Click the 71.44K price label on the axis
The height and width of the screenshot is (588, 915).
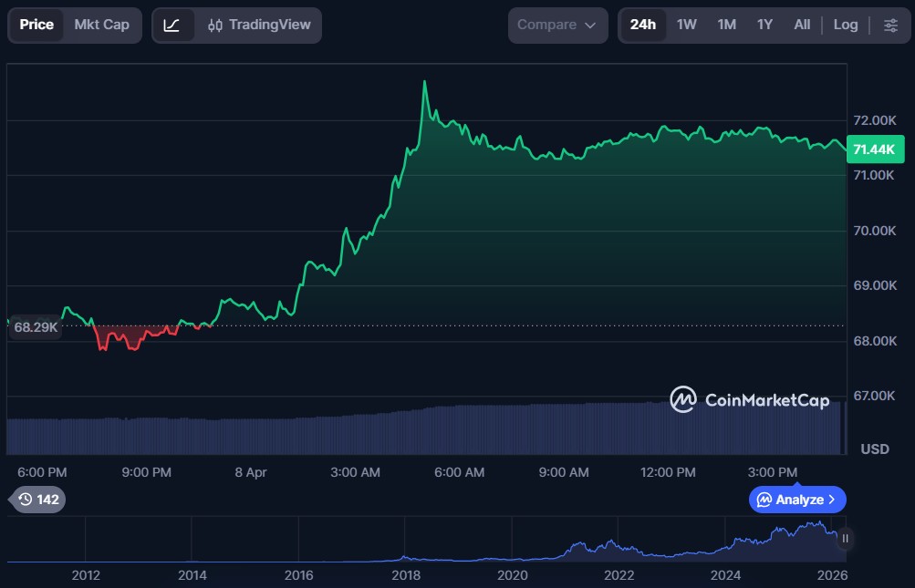pos(874,149)
